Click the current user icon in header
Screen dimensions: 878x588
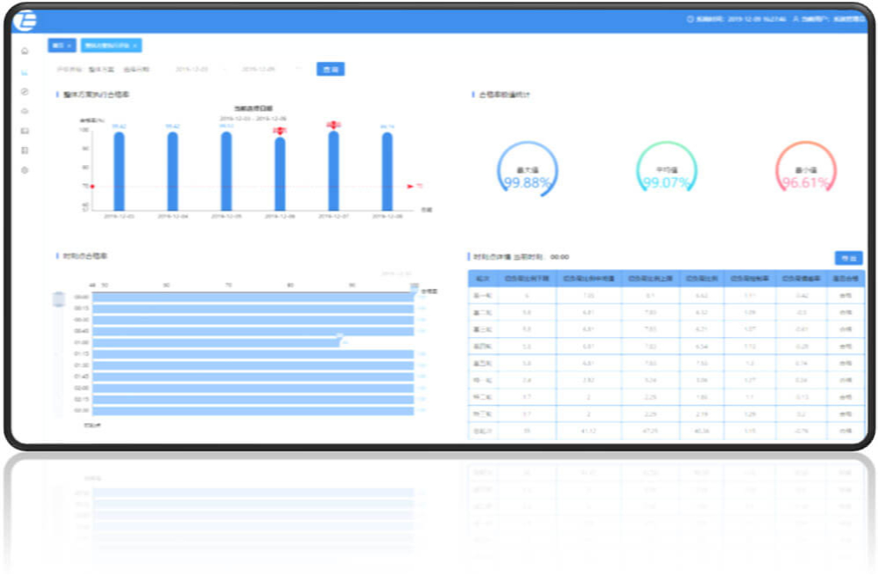[795, 19]
